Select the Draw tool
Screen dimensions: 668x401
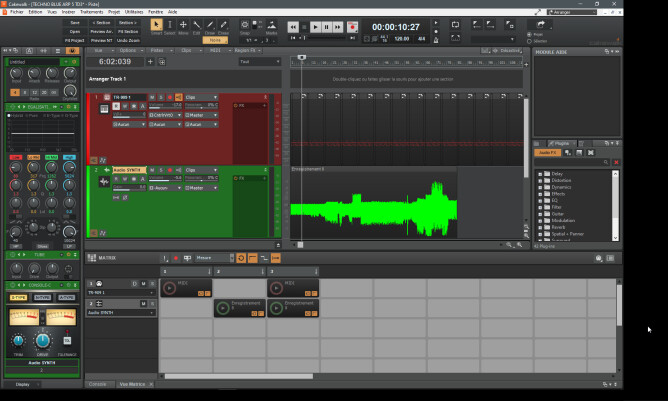pyautogui.click(x=210, y=25)
